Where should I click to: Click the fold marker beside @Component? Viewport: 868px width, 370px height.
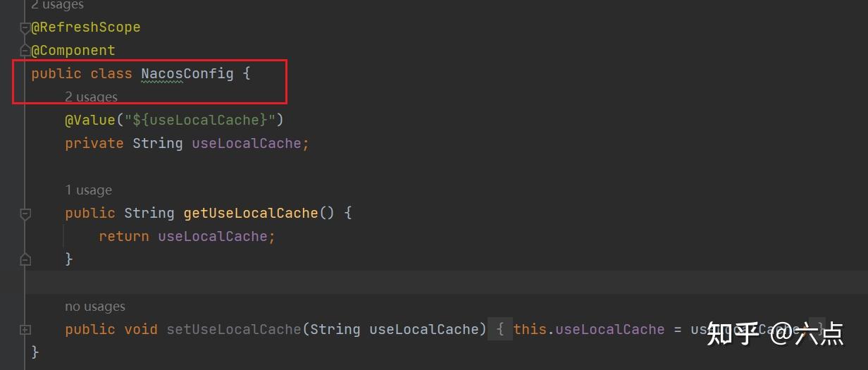click(25, 51)
